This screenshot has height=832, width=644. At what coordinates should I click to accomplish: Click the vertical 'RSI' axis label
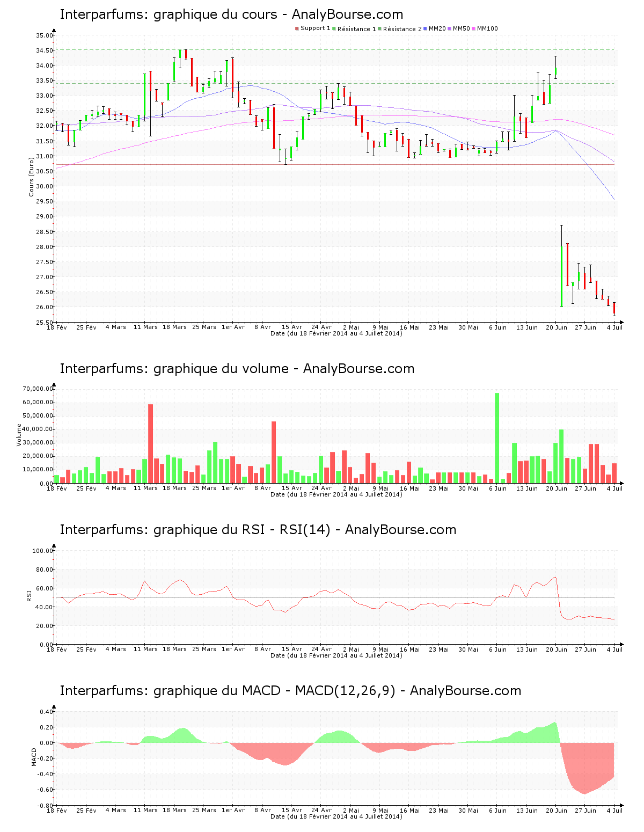(29, 596)
